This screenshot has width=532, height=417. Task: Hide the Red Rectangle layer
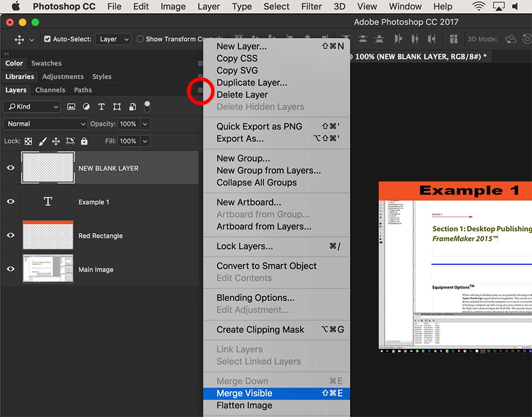pyautogui.click(x=11, y=235)
